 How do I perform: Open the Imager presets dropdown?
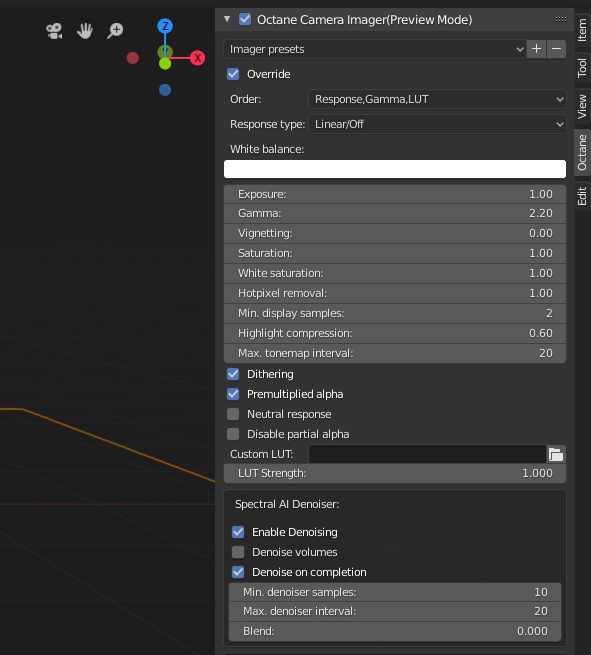click(x=375, y=49)
